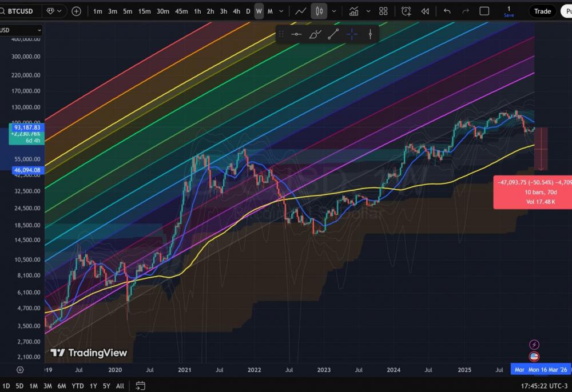Select the YTD range at the bottom
The image size is (572, 392).
pos(77,386)
